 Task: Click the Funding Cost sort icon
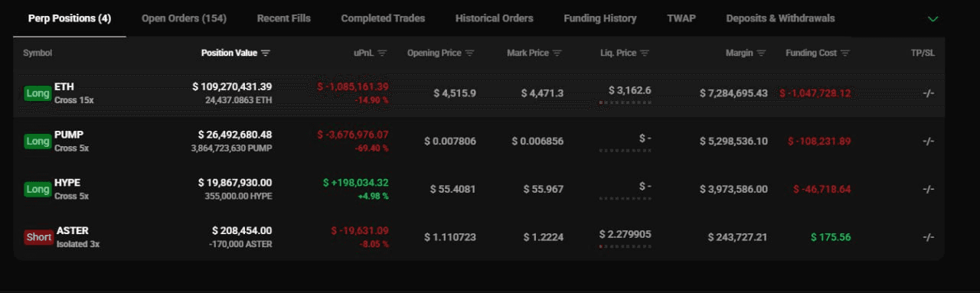pyautogui.click(x=845, y=54)
